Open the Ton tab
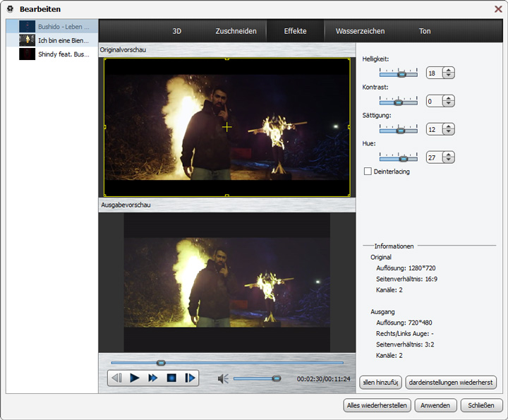 425,31
